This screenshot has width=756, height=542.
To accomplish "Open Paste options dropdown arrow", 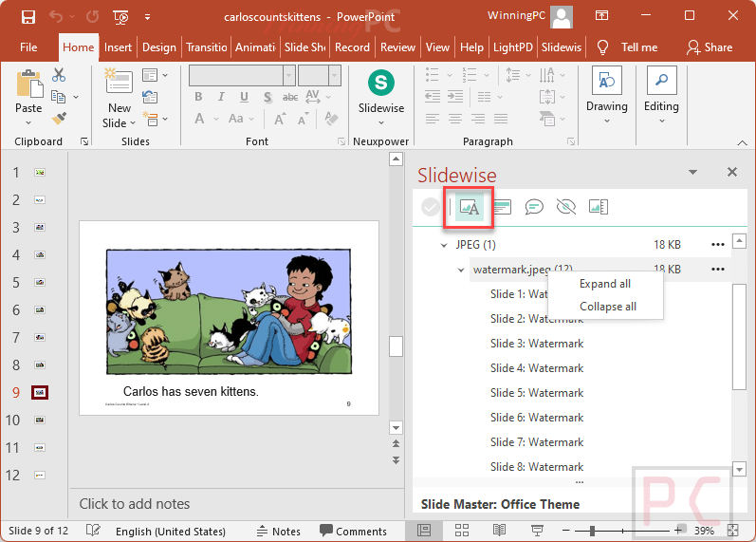I will point(28,122).
